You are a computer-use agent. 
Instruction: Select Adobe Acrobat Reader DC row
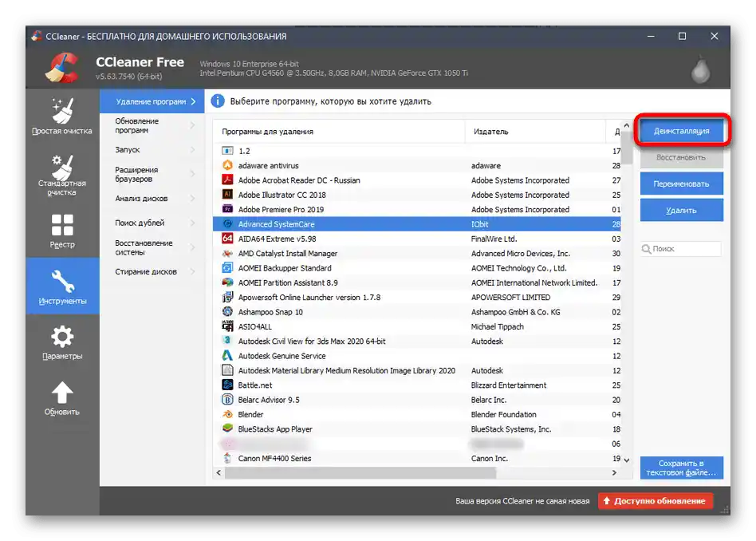coord(416,180)
